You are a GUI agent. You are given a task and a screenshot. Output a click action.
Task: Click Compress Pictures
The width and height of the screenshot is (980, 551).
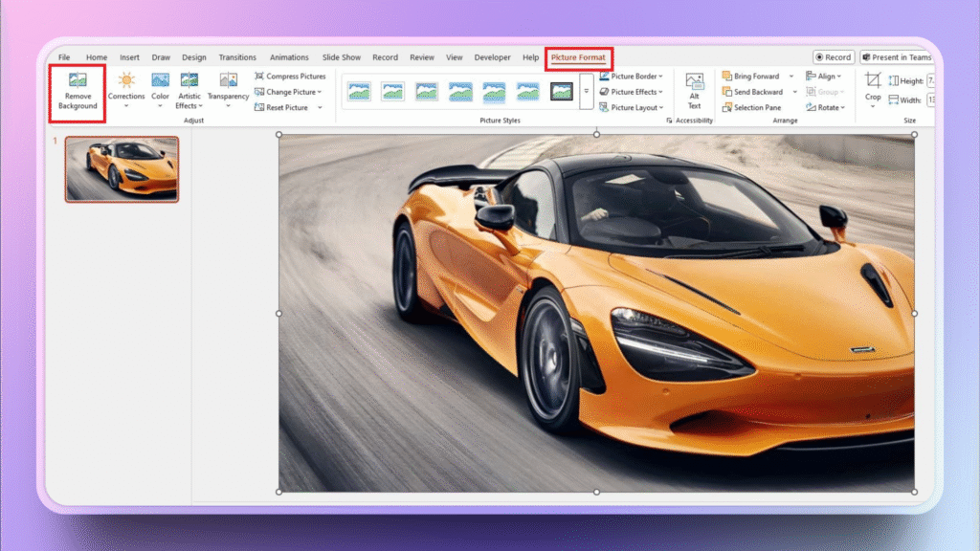click(290, 77)
